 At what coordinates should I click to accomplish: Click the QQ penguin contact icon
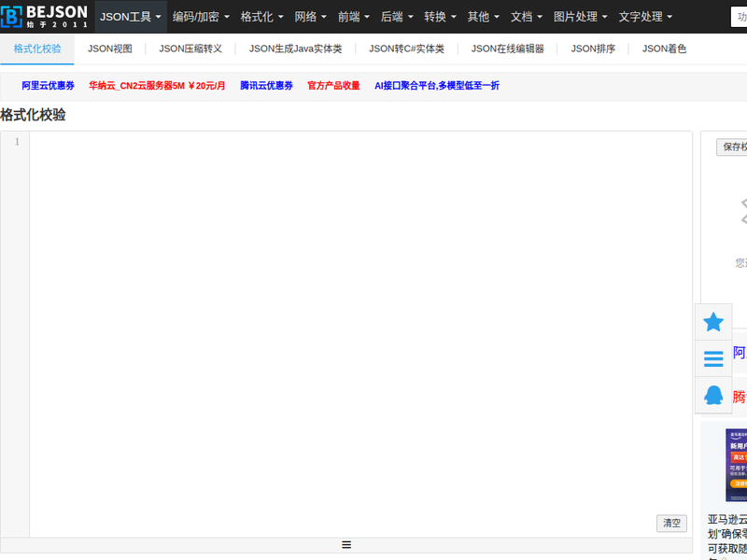click(x=713, y=395)
